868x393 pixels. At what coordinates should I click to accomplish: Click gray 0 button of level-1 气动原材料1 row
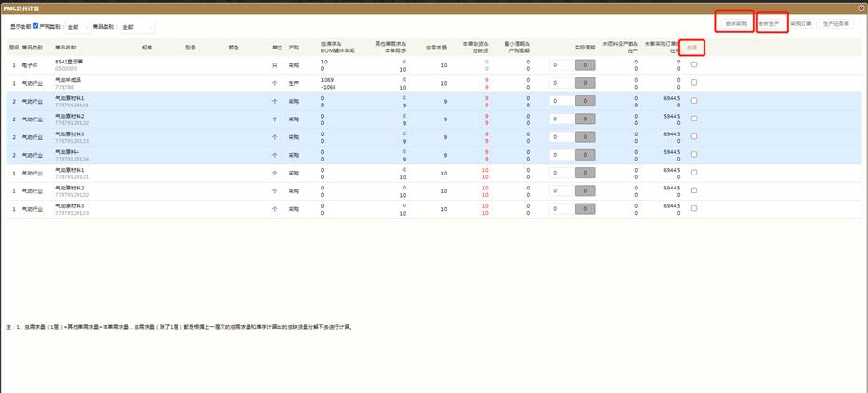click(x=585, y=173)
